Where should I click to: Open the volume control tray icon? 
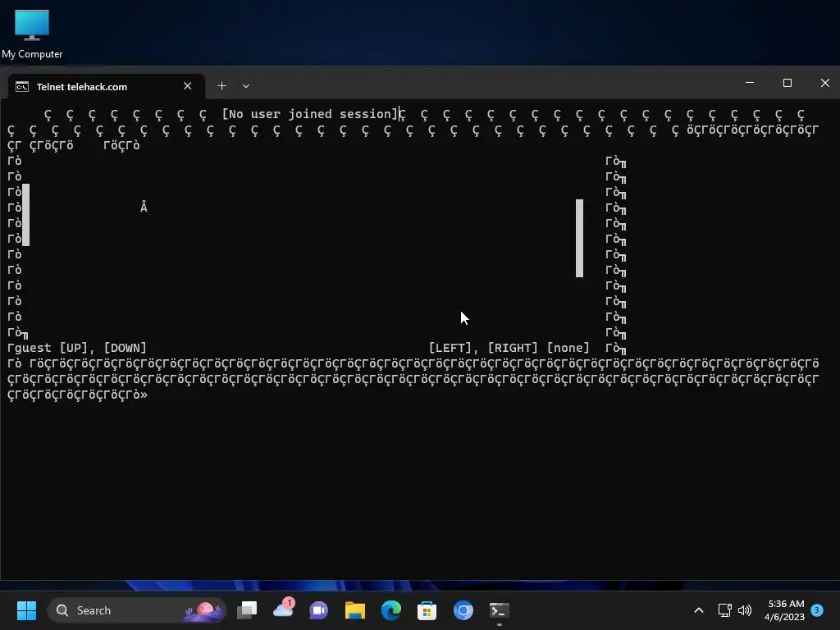click(745, 610)
